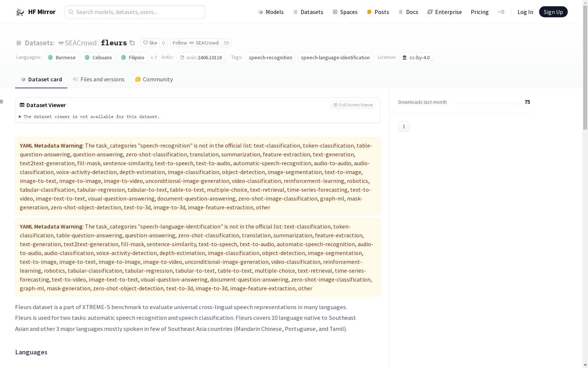The image size is (588, 368).
Task: Click the like count showing 0
Action: click(164, 43)
